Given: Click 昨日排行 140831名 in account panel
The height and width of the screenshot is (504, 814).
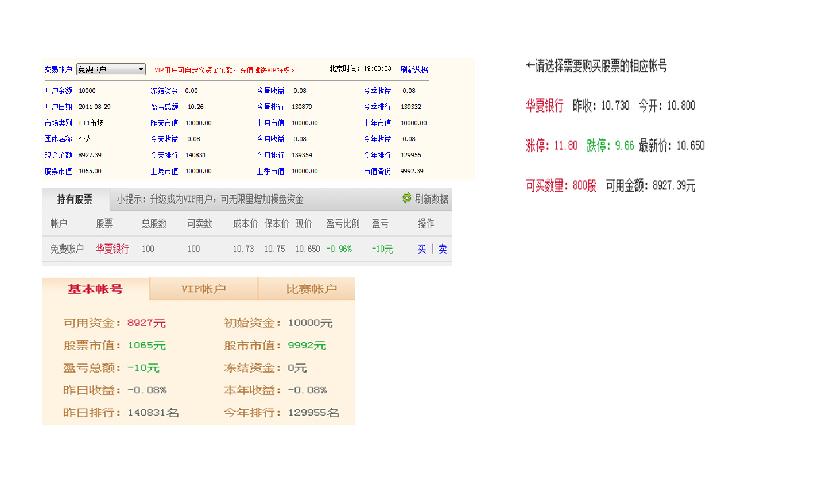Looking at the screenshot, I should [121, 412].
